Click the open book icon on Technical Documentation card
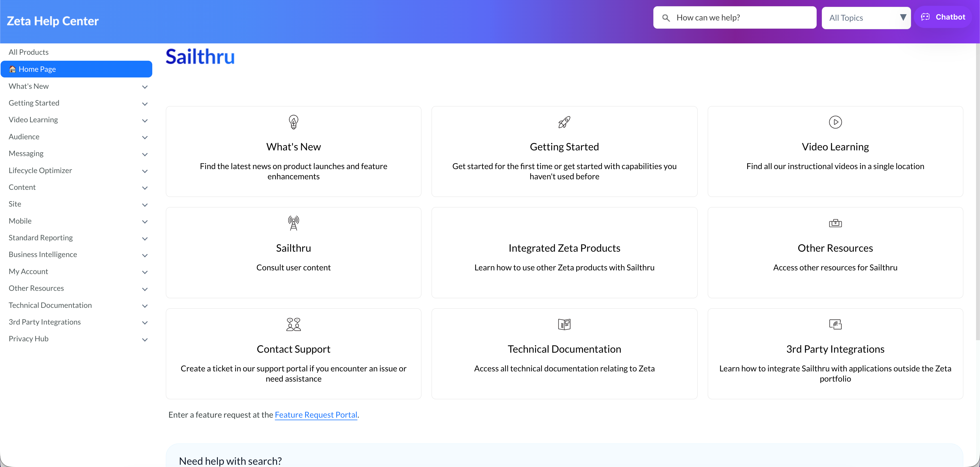Viewport: 980px width, 467px height. click(564, 324)
